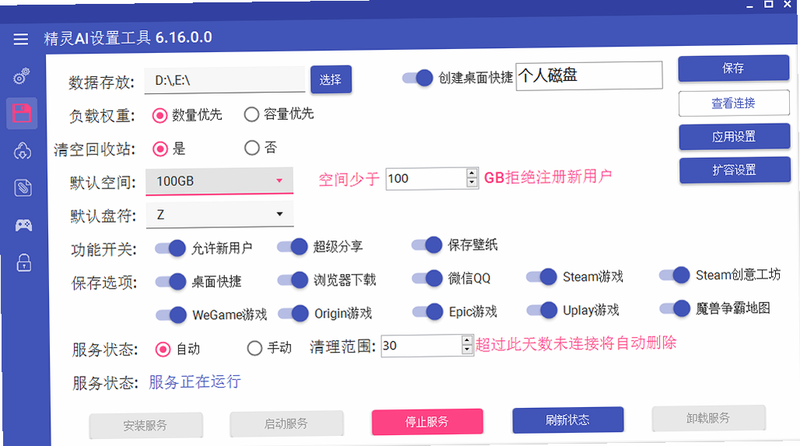
Task: Select the floppy disk storage sidebar icon
Action: click(x=22, y=113)
